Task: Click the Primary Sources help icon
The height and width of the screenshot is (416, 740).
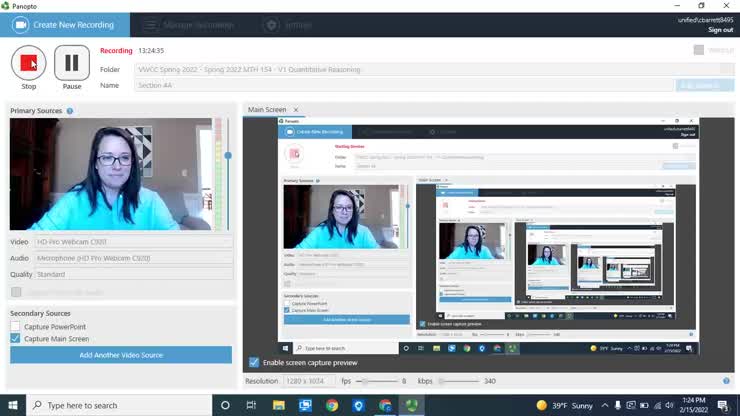Action: tap(70, 111)
